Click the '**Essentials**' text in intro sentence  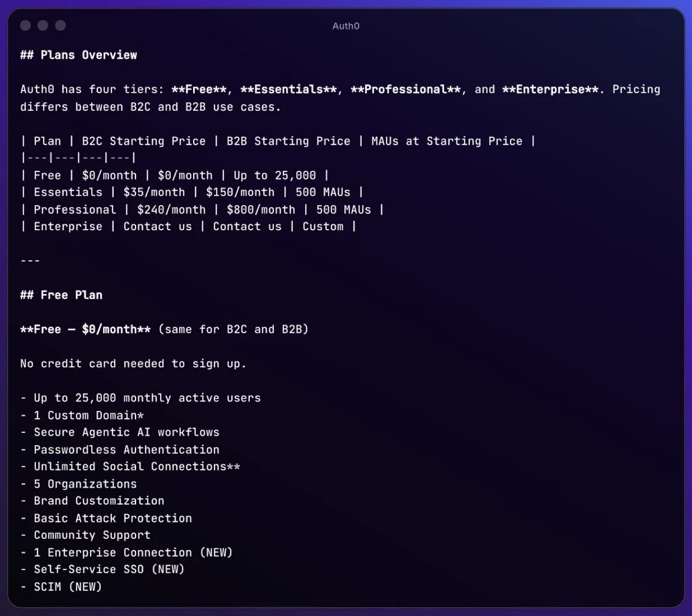pyautogui.click(x=288, y=89)
